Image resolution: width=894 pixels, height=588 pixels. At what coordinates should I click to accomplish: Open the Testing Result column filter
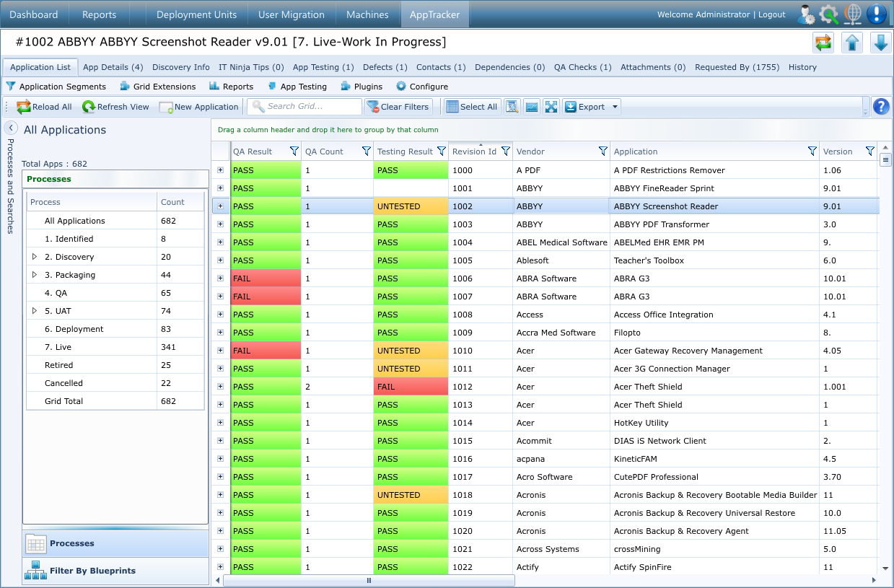pos(442,152)
